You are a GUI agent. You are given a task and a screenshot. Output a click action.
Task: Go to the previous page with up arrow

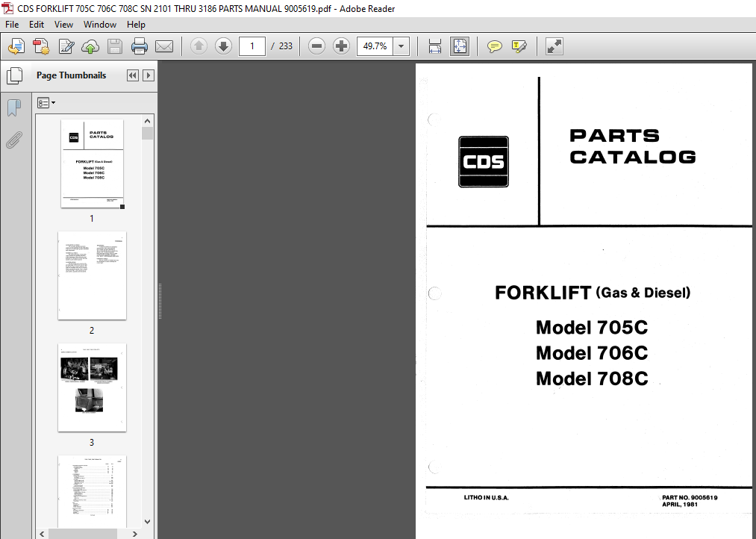[199, 46]
